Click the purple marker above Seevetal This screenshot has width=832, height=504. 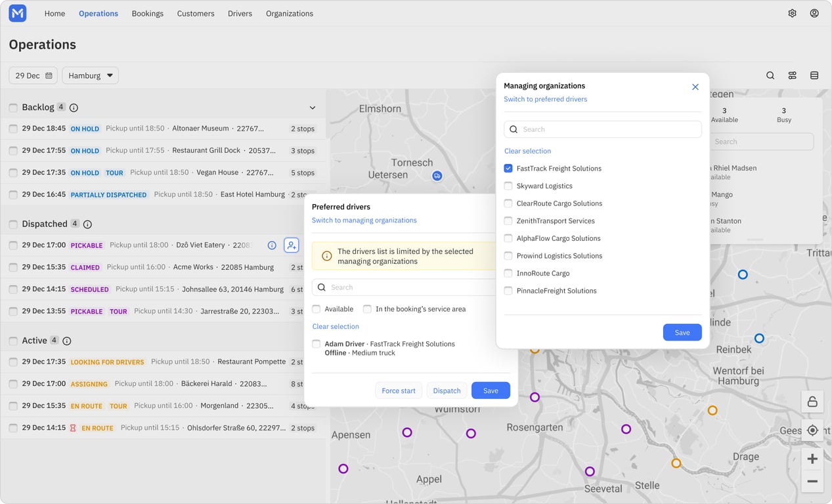[590, 471]
